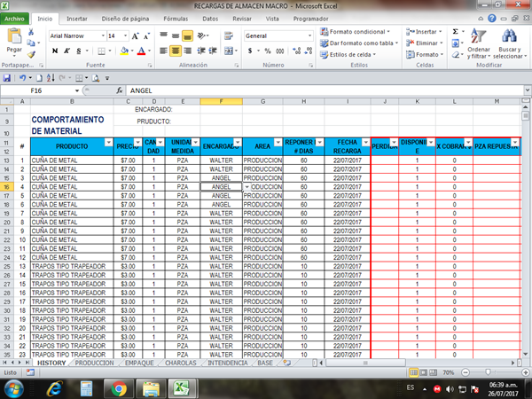Expand the Arial Narrow font name dropdown
Screen dimensions: 532x399
pos(100,35)
